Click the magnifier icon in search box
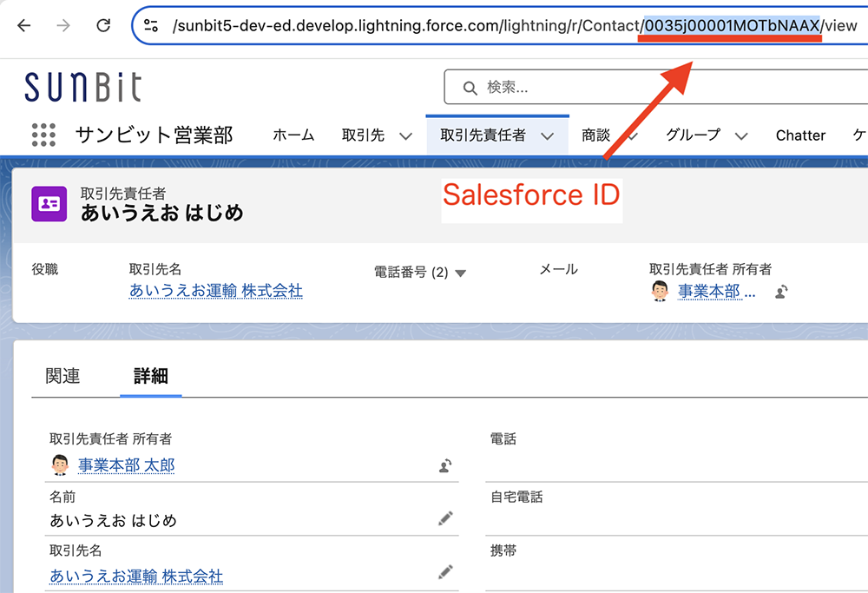Screen dimensions: 868x593 coord(470,88)
